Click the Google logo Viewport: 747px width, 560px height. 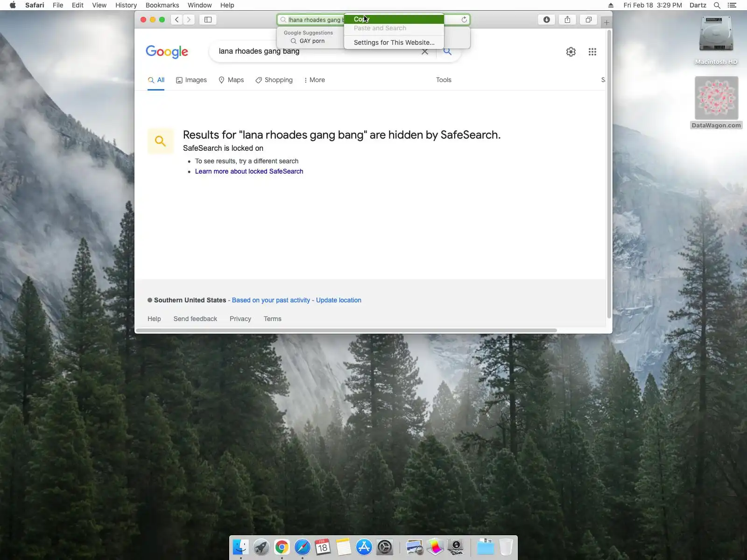[167, 52]
